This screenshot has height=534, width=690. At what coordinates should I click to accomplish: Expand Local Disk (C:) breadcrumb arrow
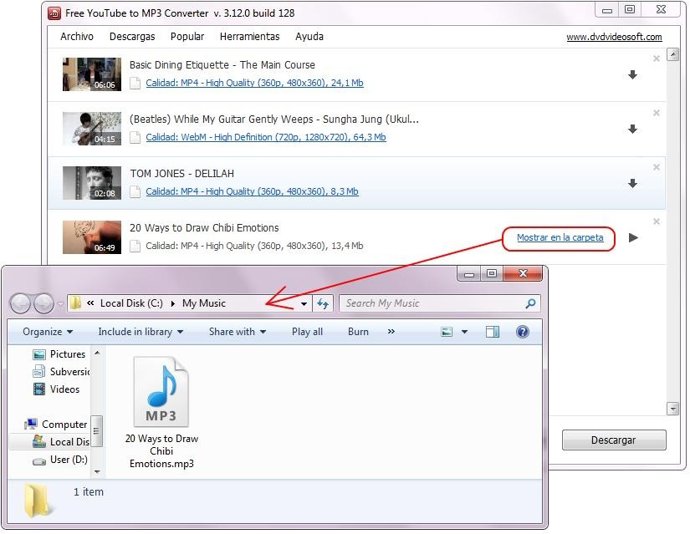pyautogui.click(x=172, y=304)
